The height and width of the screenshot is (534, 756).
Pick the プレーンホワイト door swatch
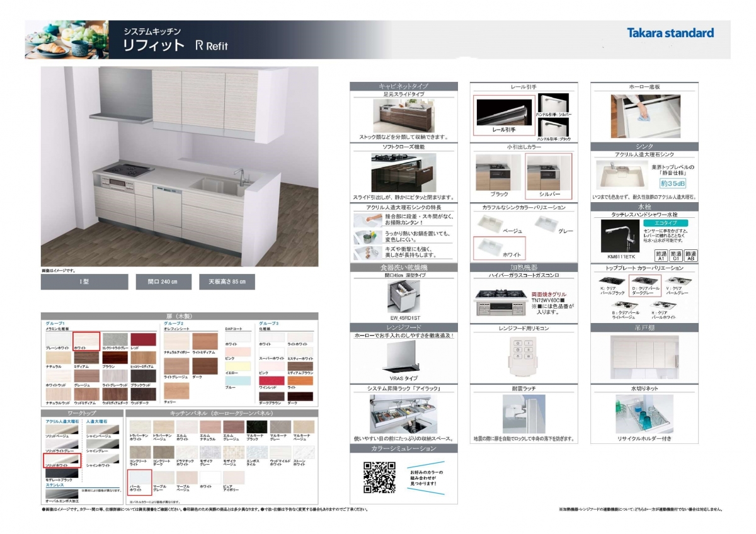point(57,339)
